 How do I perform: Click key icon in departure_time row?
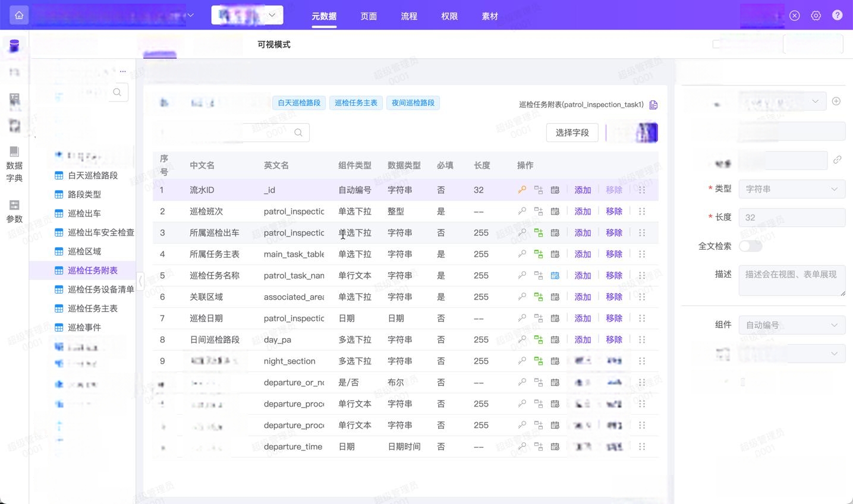tap(522, 447)
